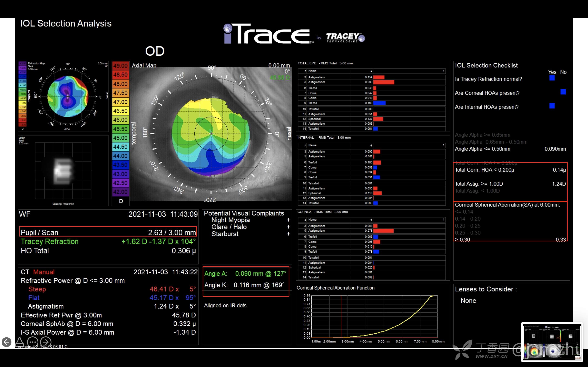The image size is (588, 367).
Task: Expand the Night Myopia plus sign
Action: [x=288, y=220]
